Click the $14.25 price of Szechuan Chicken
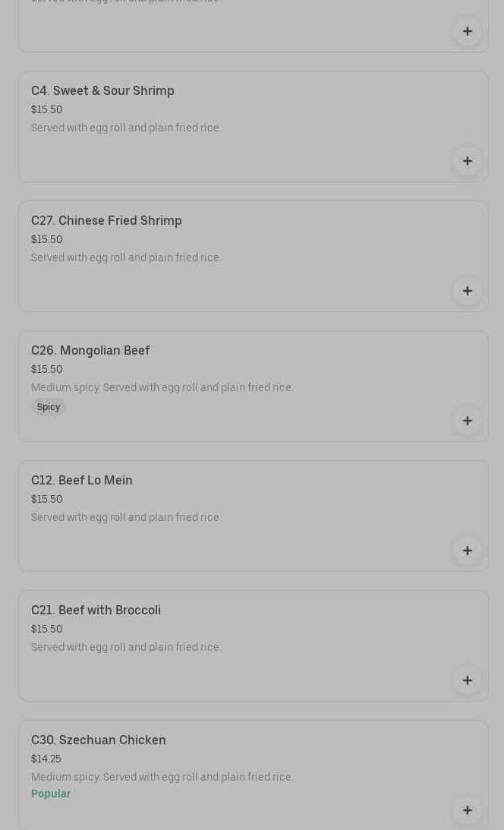 [x=46, y=759]
